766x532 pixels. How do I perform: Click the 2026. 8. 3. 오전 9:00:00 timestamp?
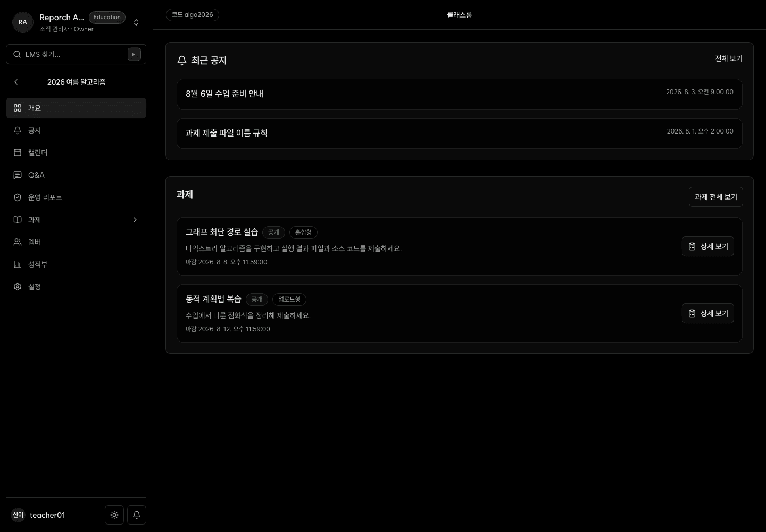tap(700, 92)
